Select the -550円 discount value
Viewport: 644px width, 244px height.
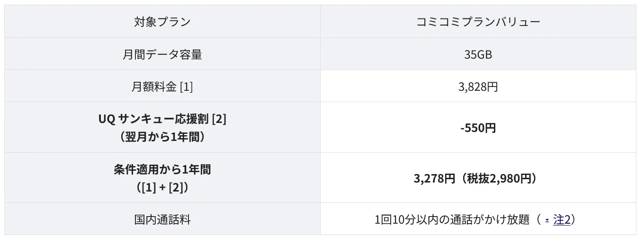click(478, 128)
